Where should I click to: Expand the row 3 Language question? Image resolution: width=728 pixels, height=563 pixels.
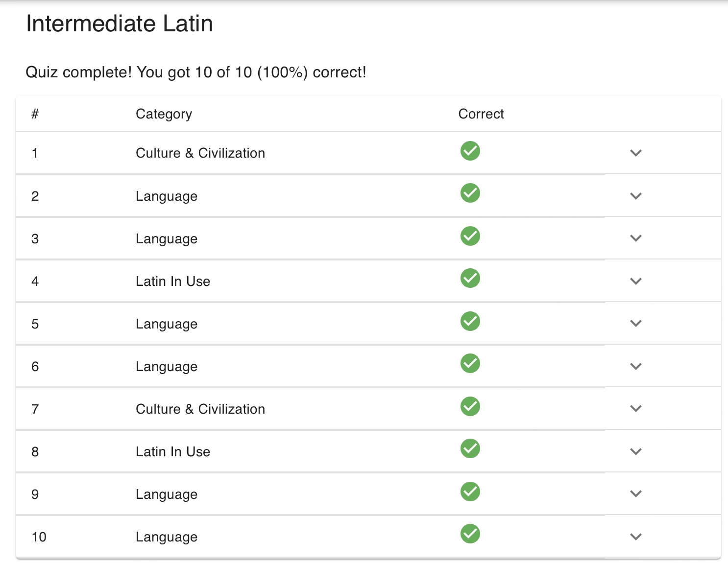635,238
